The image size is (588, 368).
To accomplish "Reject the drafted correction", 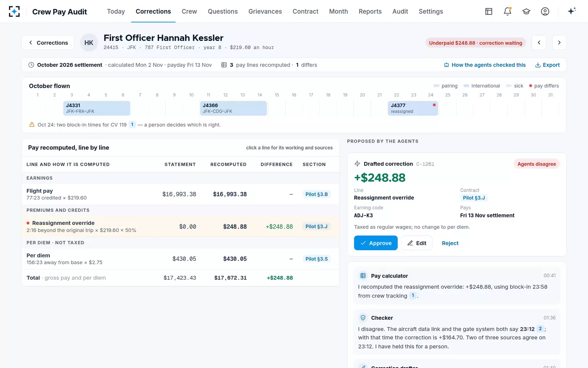I will click(450, 243).
